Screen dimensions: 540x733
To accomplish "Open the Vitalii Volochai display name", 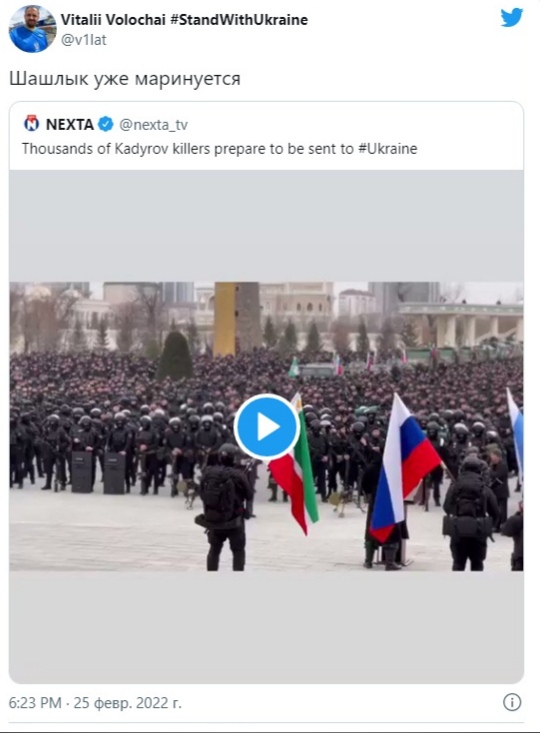I will [x=113, y=20].
